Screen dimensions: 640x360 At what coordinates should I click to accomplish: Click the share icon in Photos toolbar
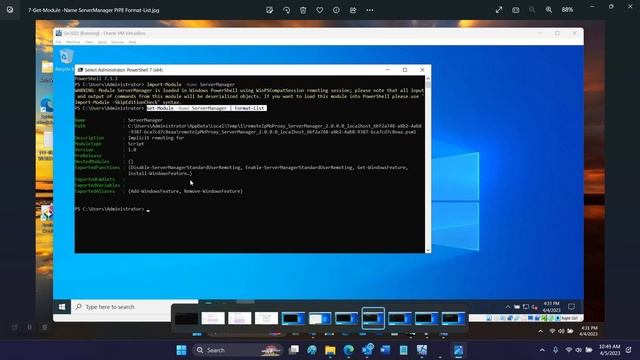click(x=353, y=10)
